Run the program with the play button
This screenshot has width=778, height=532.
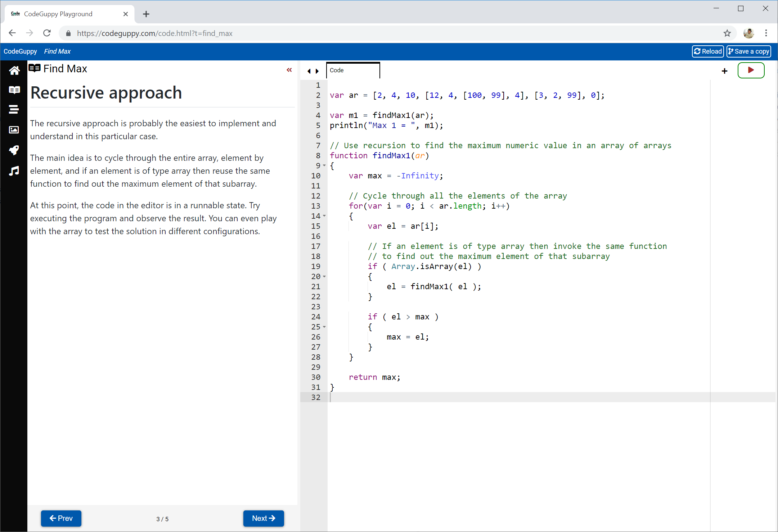(x=751, y=70)
